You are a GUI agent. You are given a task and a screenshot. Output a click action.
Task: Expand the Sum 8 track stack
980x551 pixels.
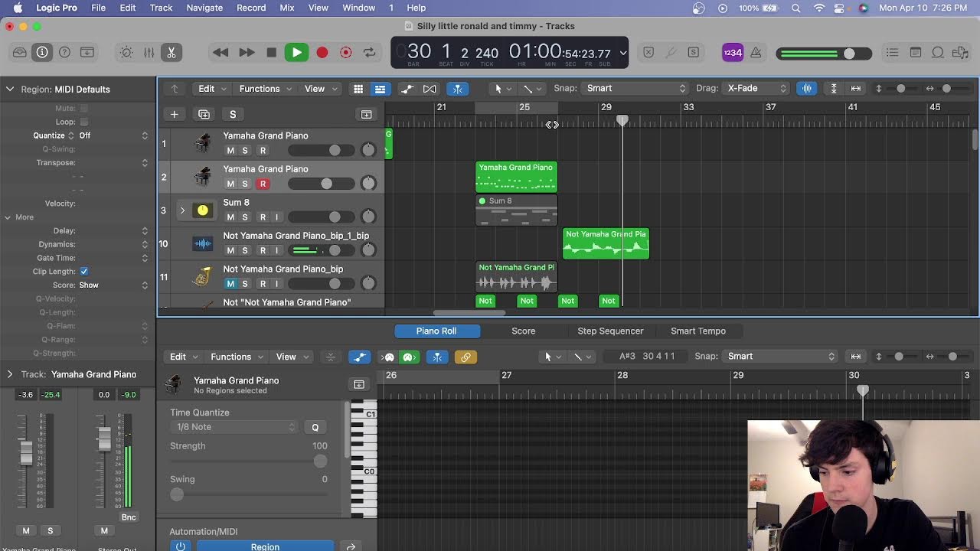coord(182,210)
